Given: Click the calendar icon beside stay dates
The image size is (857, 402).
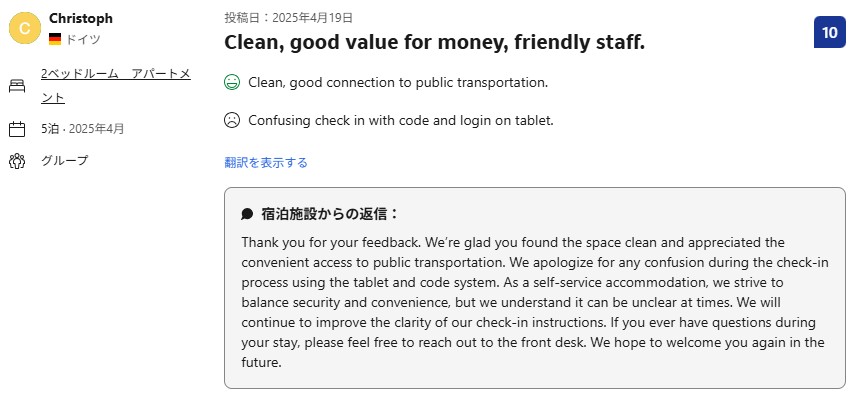Looking at the screenshot, I should 17,129.
